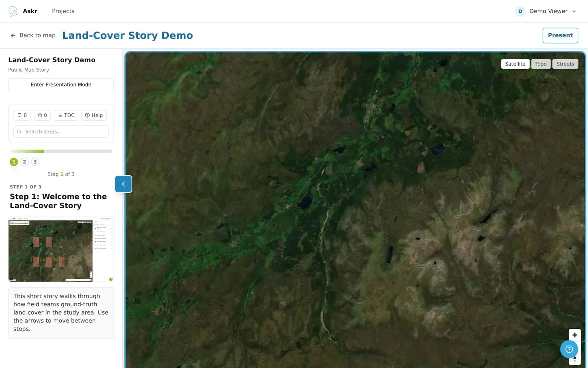Click the Askr logo icon

pyautogui.click(x=13, y=11)
